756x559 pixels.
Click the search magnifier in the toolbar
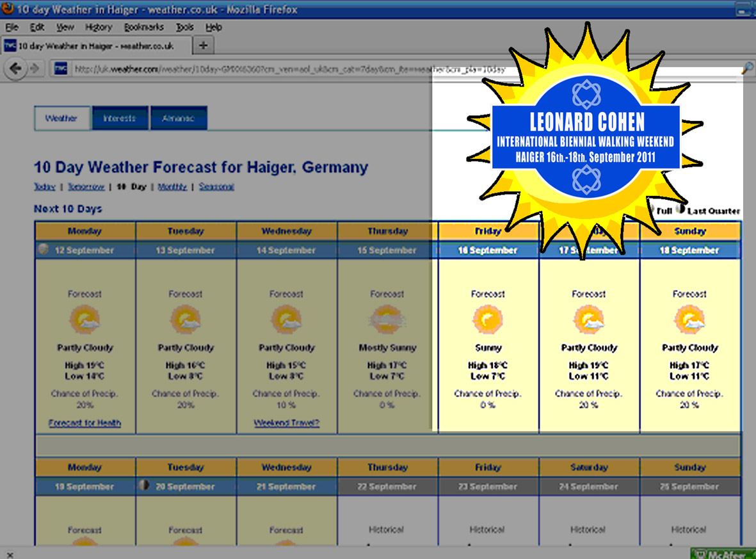[x=747, y=69]
